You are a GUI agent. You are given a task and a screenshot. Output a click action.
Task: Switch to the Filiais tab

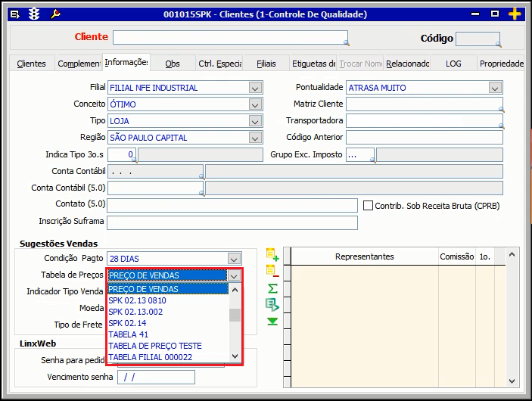266,64
